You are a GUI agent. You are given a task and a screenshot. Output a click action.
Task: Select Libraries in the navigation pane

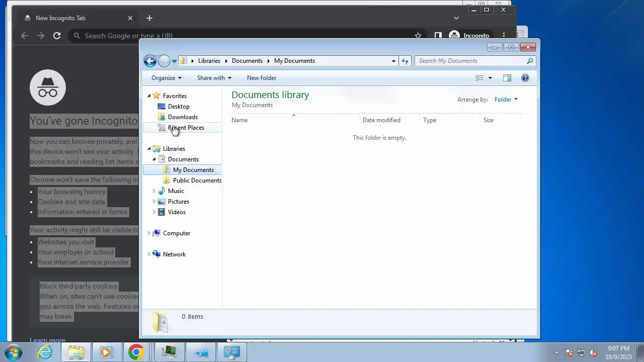pyautogui.click(x=174, y=149)
